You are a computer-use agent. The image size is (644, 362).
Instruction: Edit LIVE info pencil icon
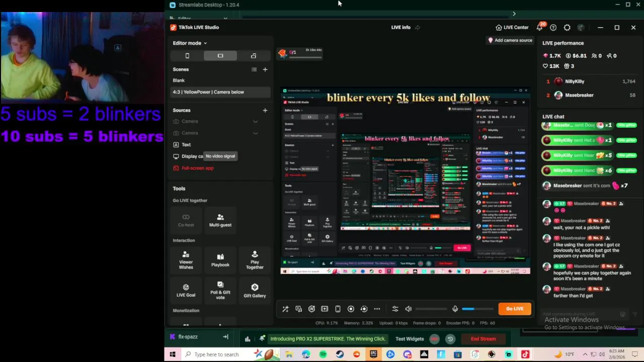pyautogui.click(x=417, y=28)
